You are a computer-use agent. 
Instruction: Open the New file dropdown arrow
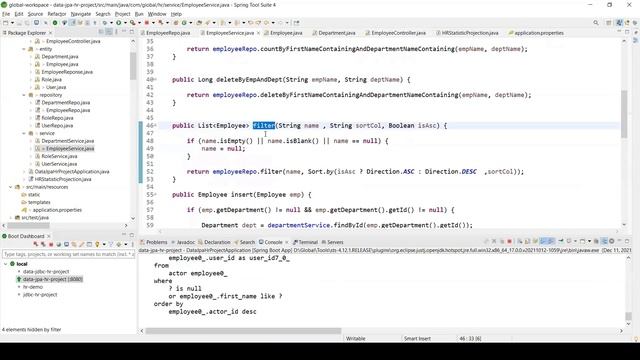coord(12,23)
